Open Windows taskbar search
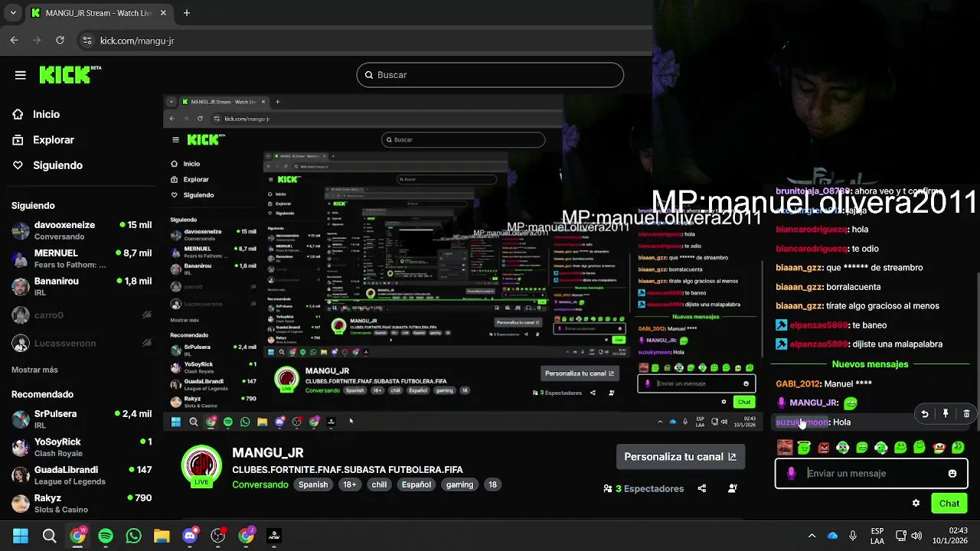 click(49, 536)
